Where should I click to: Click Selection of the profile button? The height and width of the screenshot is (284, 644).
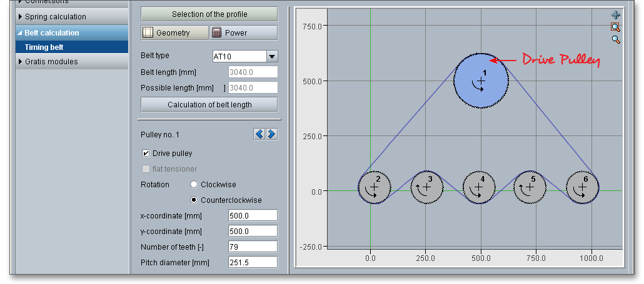click(209, 14)
